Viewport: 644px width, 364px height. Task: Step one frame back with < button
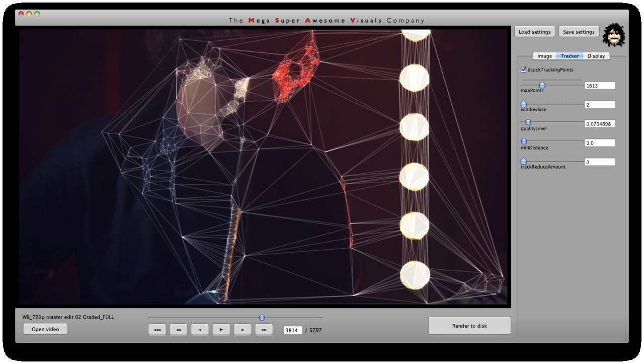point(200,330)
